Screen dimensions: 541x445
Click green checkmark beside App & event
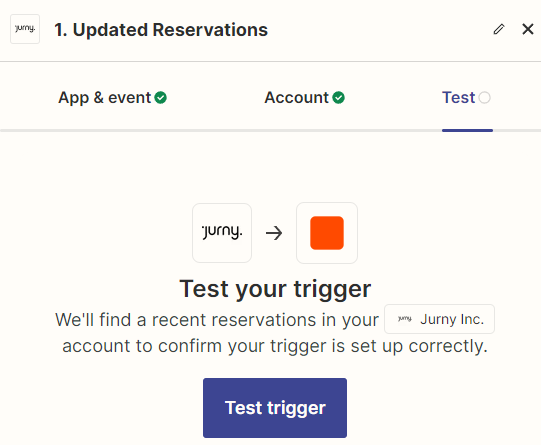point(160,98)
